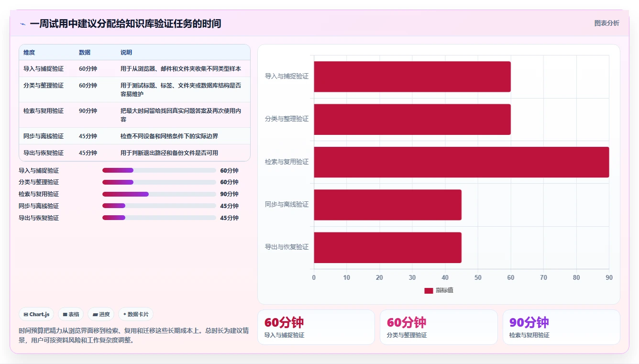Click the footer note starting 时间预算把精力
The image size is (639, 364).
coord(134,335)
